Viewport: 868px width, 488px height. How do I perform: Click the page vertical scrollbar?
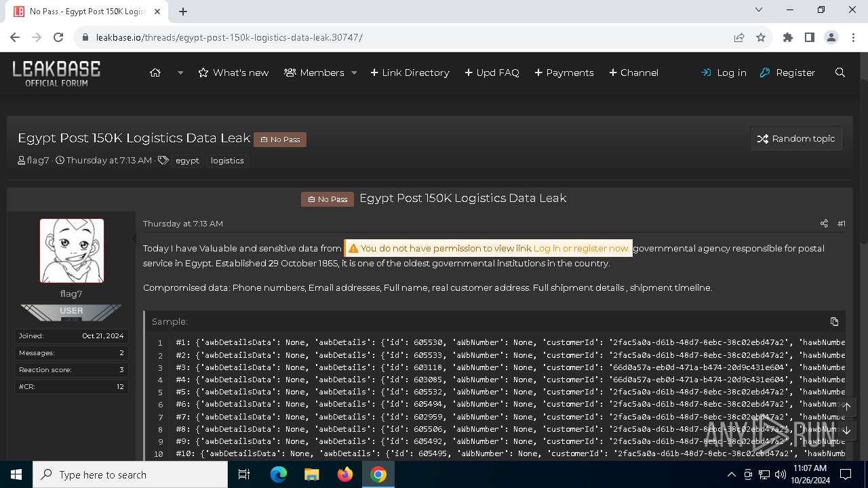click(x=863, y=258)
